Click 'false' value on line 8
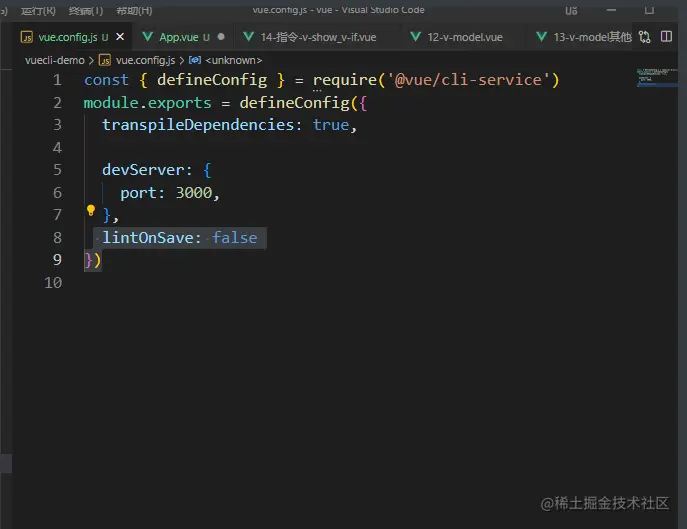Screen dimensions: 687x529 (x=234, y=238)
